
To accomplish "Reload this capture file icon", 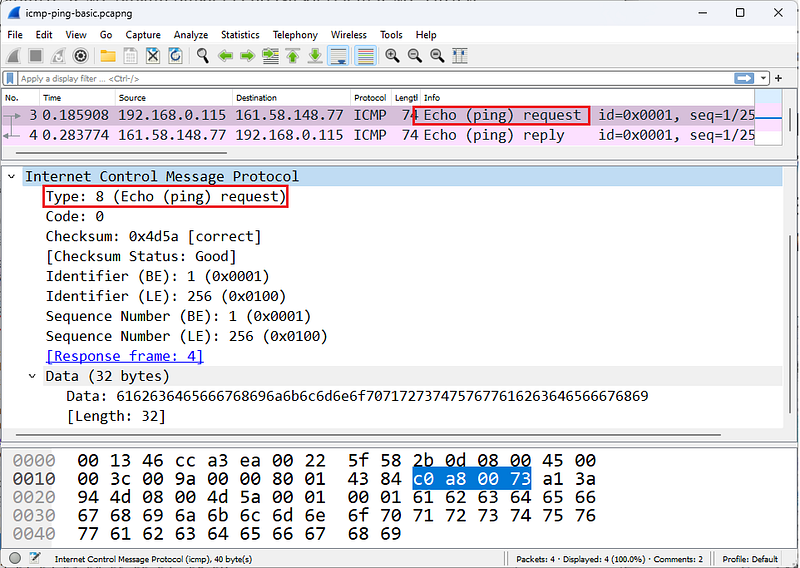I will point(175,56).
